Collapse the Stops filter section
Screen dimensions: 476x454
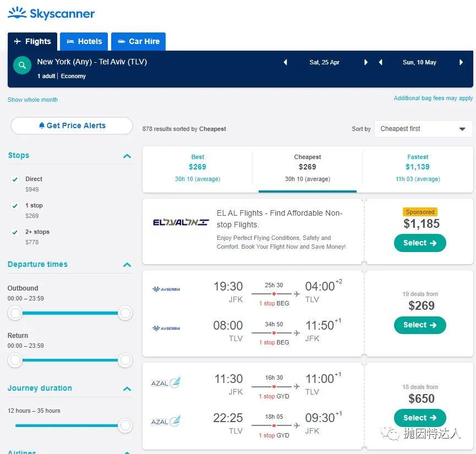(127, 156)
